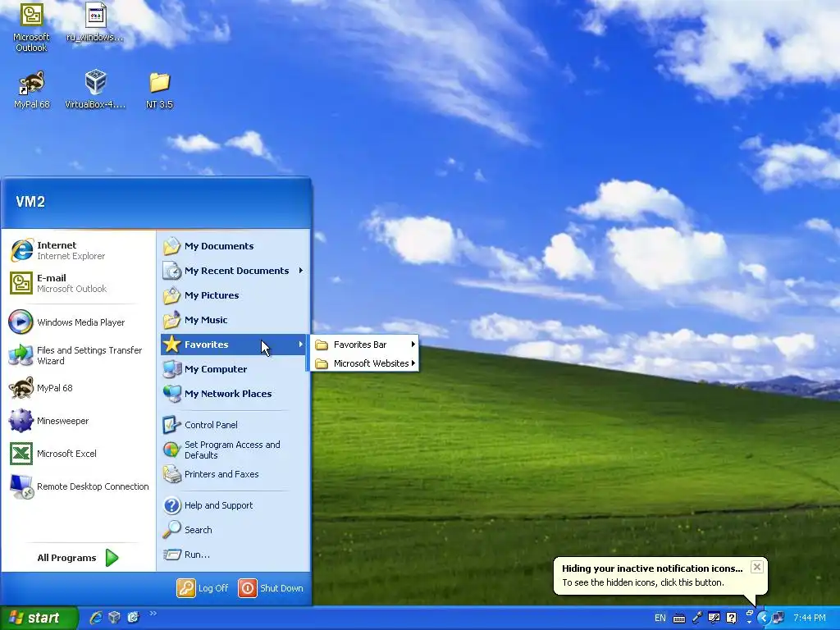
Task: Click the start button
Action: 39,618
